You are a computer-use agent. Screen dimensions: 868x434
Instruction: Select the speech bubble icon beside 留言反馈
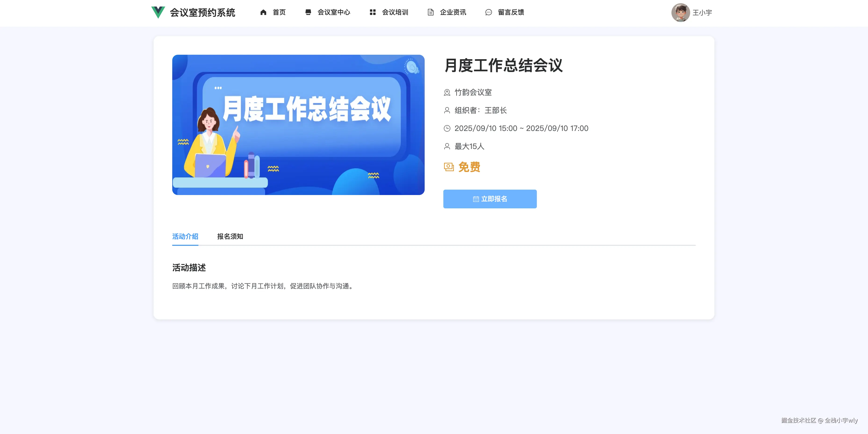click(x=488, y=12)
